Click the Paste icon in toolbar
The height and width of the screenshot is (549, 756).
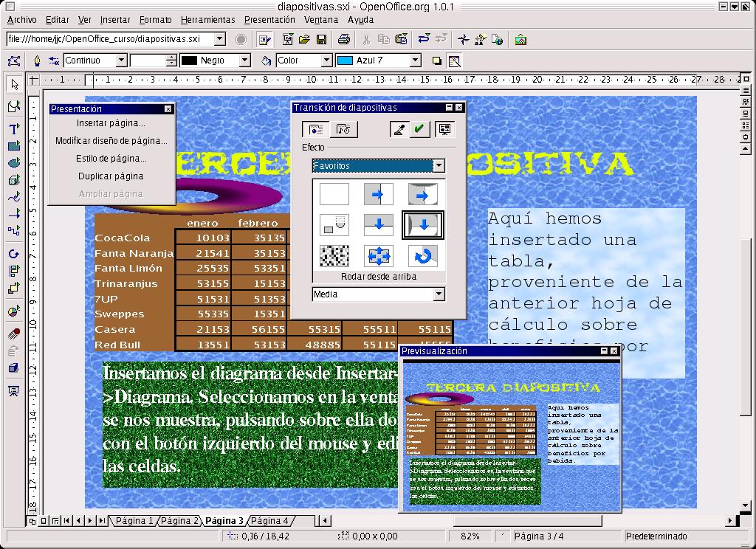[401, 40]
